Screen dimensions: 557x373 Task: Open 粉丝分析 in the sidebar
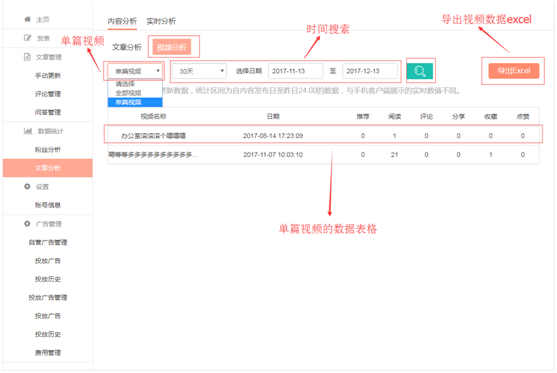click(48, 150)
